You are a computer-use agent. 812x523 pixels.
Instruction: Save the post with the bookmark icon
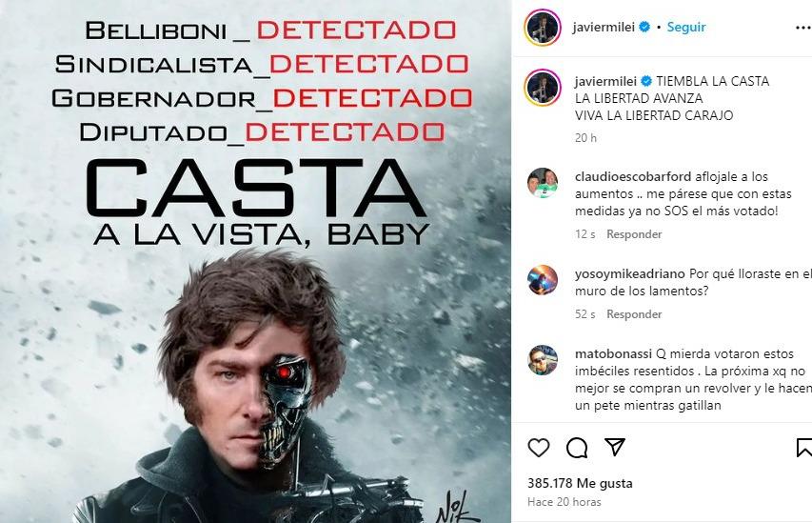804,448
